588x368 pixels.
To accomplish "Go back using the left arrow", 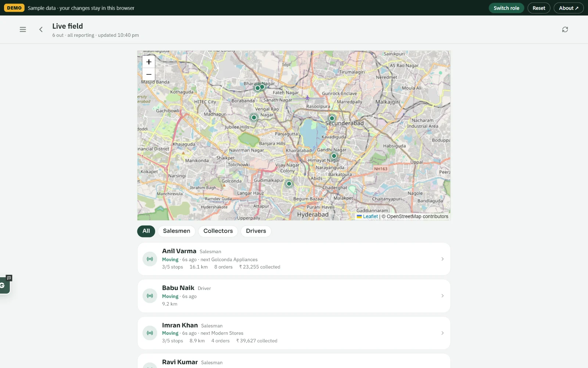I will [x=41, y=29].
